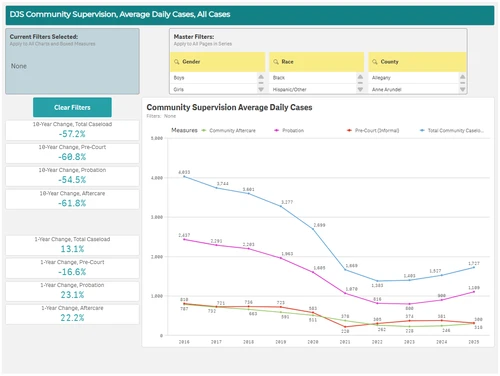
Task: Click the Clear Filters button
Action: click(72, 107)
